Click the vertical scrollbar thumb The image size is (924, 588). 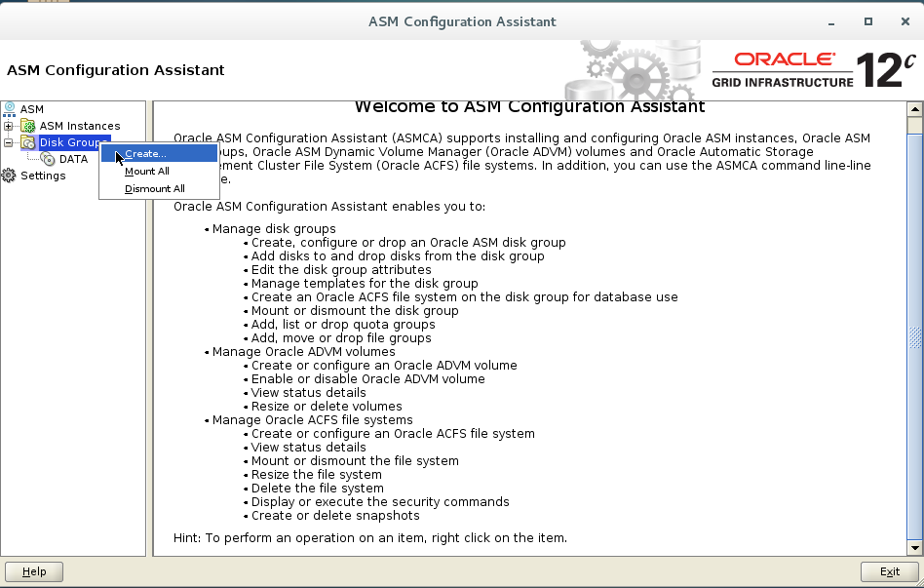click(914, 336)
